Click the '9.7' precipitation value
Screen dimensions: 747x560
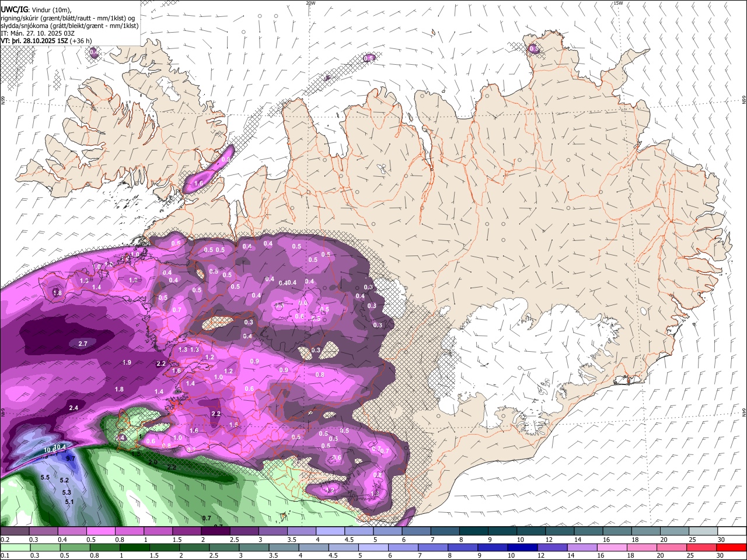(71, 459)
